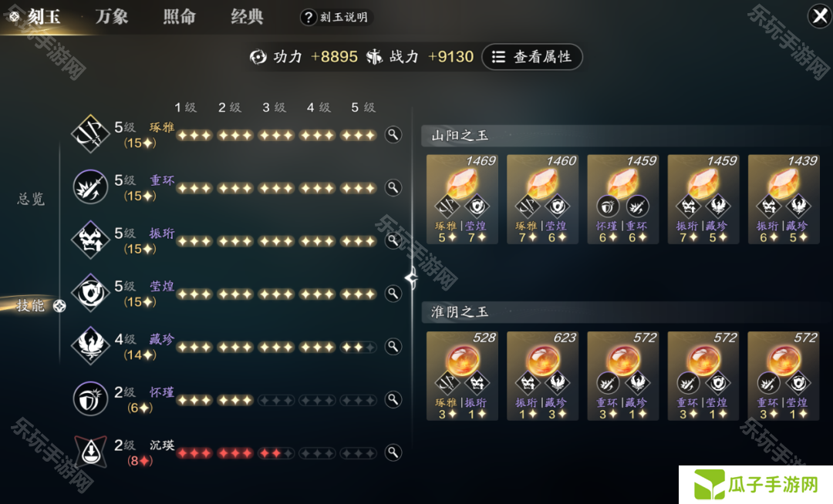The height and width of the screenshot is (504, 833).
Task: Select the 怀瑾 shield skill icon
Action: [90, 399]
